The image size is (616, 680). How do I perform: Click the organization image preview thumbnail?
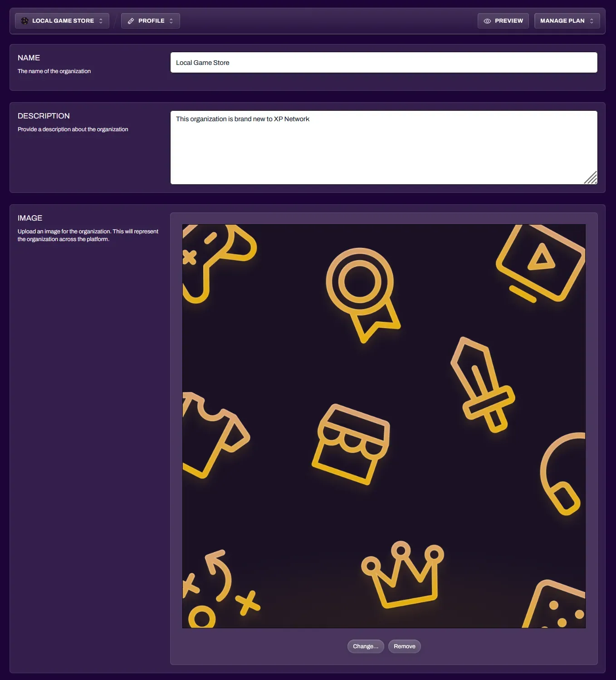point(384,426)
